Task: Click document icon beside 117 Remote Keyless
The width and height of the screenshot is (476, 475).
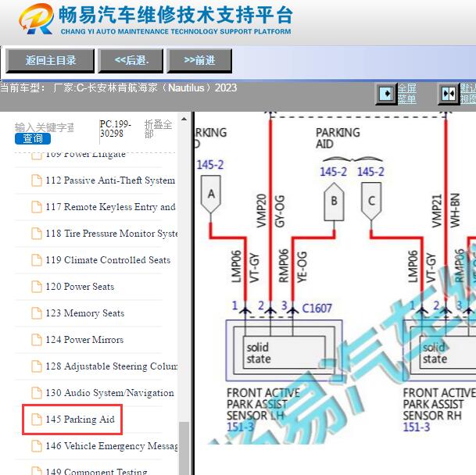Action: pos(37,207)
